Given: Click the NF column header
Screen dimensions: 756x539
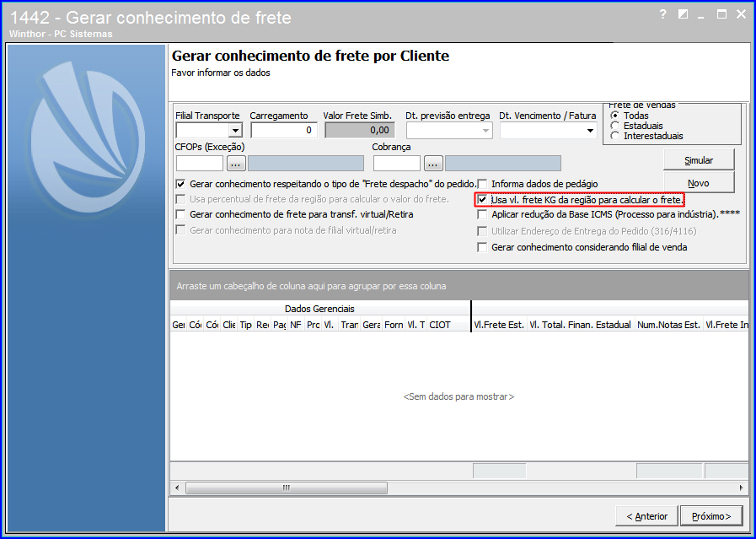Looking at the screenshot, I should coord(296,325).
